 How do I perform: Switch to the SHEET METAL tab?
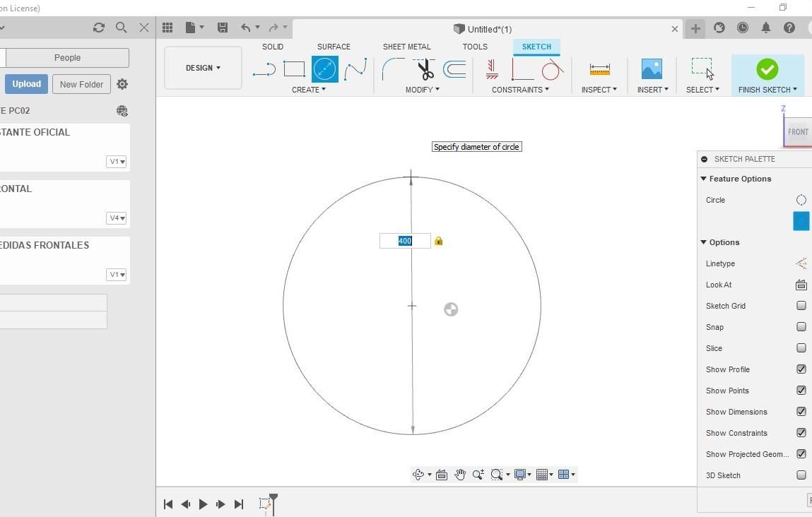[406, 47]
